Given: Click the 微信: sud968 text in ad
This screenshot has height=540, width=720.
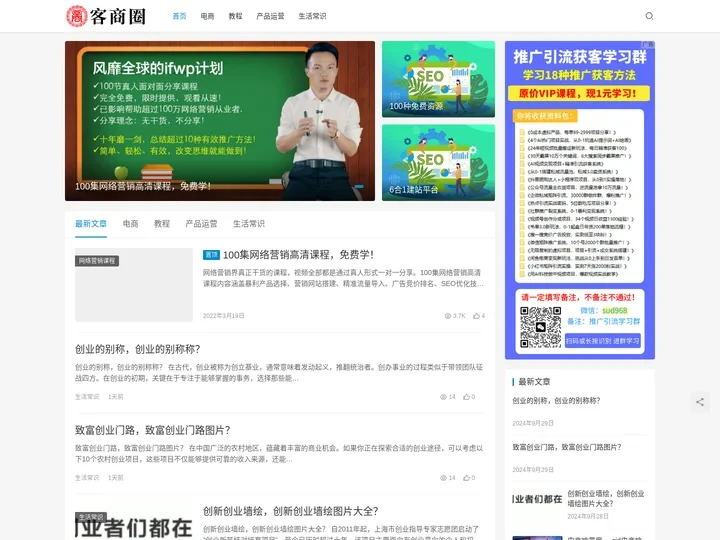Looking at the screenshot, I should coord(604,310).
